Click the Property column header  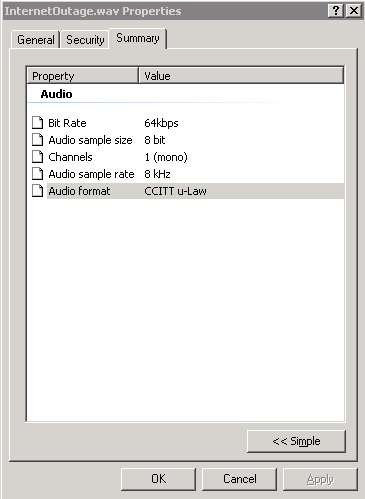click(82, 76)
